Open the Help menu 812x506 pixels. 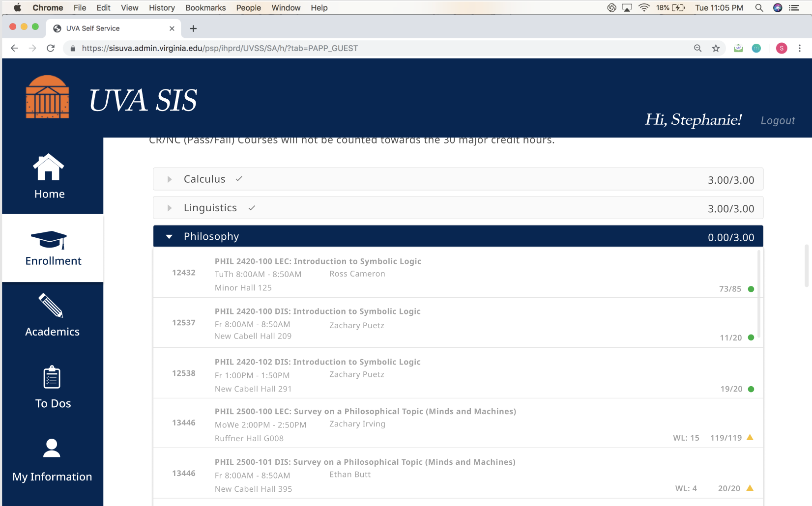[x=319, y=8]
